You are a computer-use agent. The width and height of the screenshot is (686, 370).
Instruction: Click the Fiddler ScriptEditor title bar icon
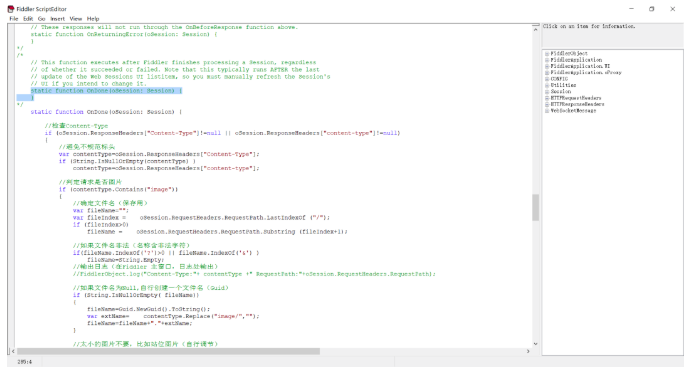tap(11, 9)
